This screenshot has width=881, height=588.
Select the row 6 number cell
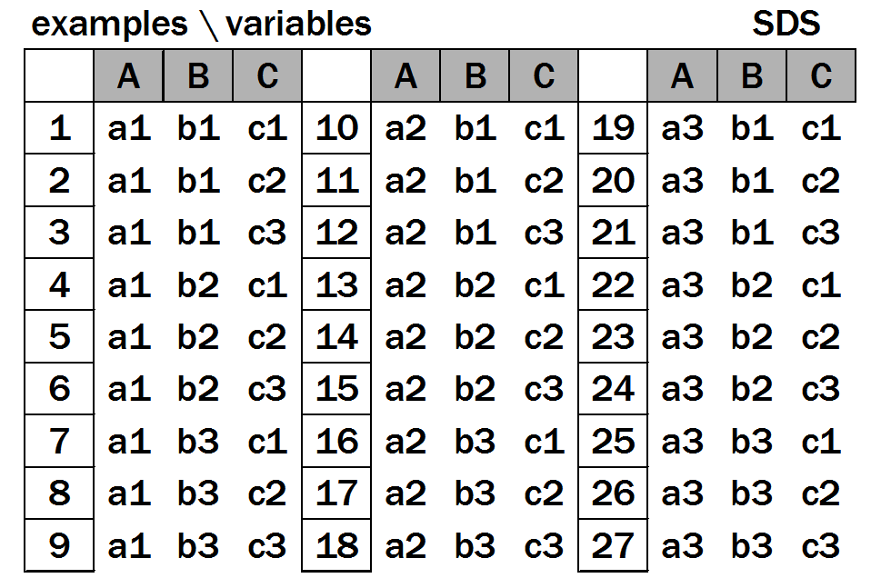(59, 389)
